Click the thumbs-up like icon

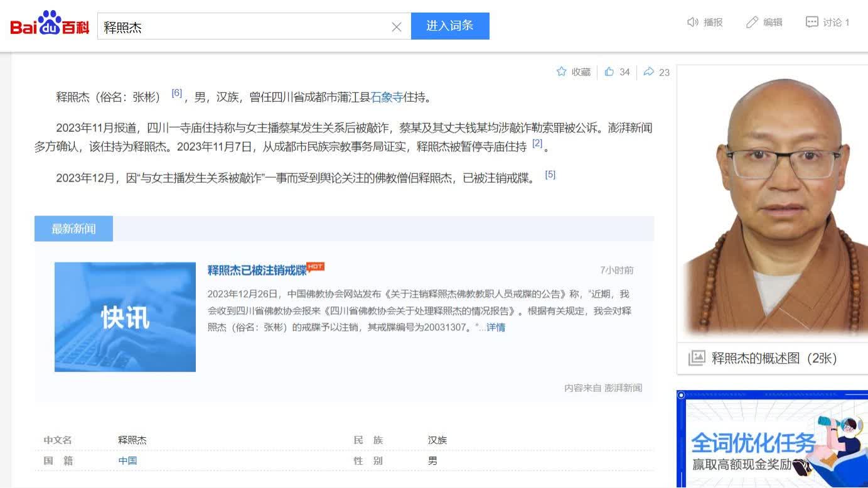[x=609, y=72]
